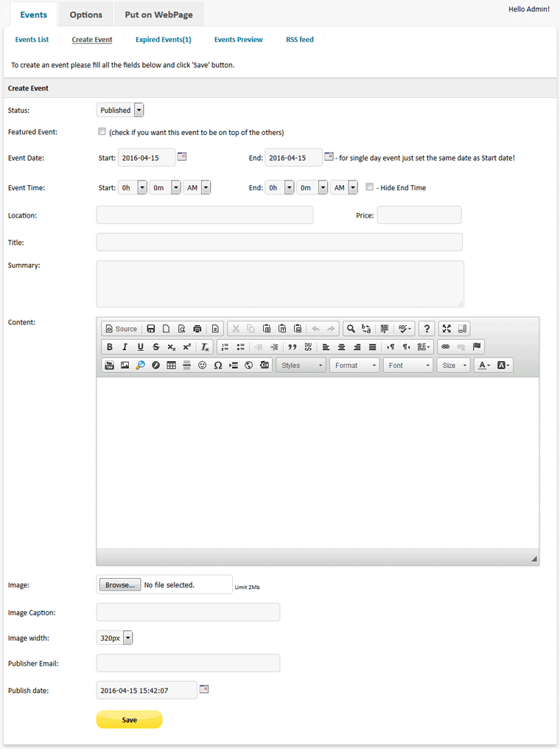The image size is (560, 749).
Task: Click Browse... to choose an image file
Action: coord(120,585)
